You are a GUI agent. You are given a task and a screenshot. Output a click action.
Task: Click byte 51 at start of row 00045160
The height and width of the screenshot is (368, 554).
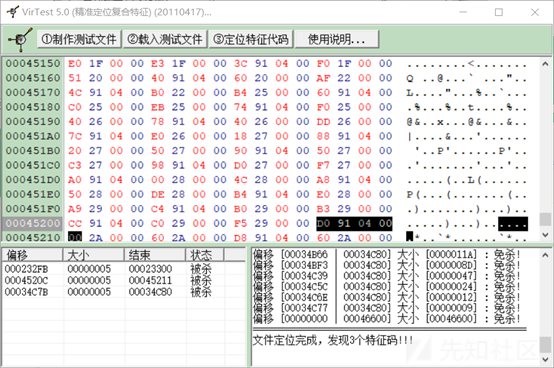(75, 78)
